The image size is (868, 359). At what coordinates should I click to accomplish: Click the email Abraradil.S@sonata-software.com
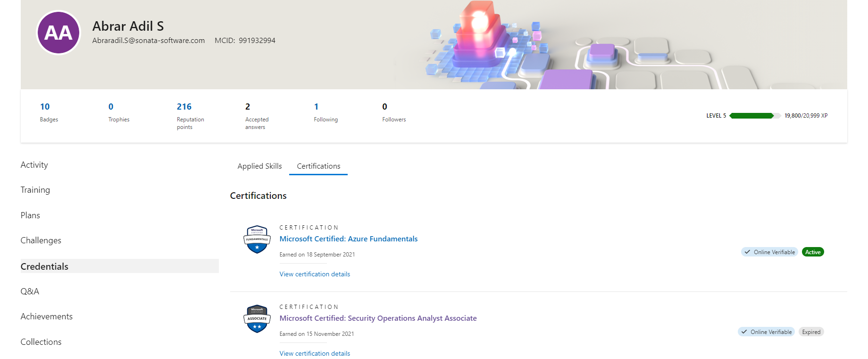click(x=149, y=41)
